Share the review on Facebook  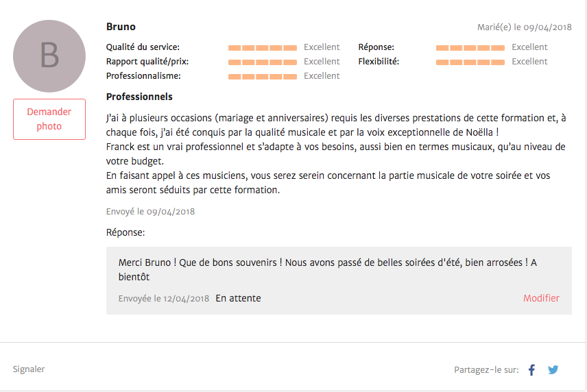click(531, 370)
